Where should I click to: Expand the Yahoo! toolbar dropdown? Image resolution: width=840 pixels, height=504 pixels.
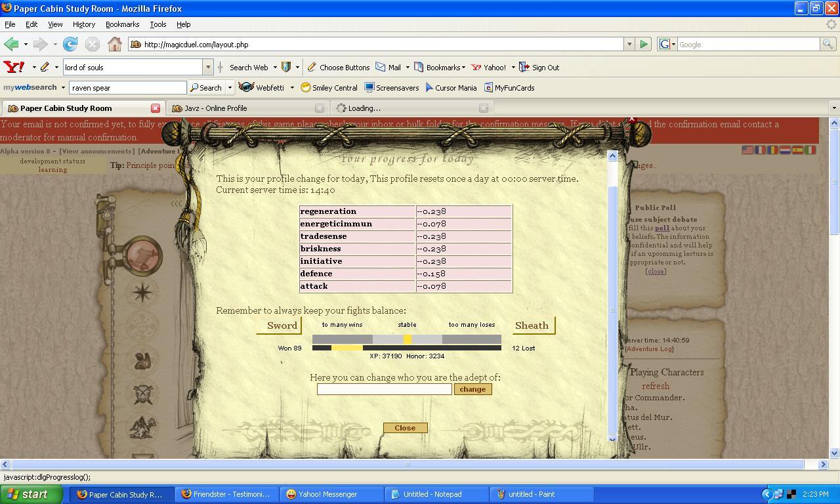[x=513, y=67]
